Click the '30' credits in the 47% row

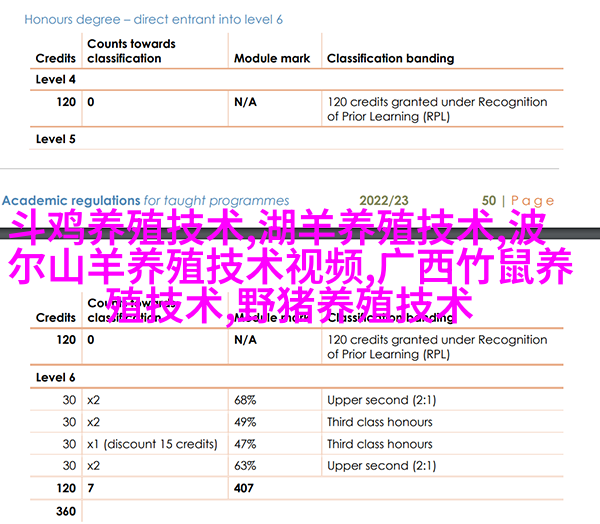(69, 444)
